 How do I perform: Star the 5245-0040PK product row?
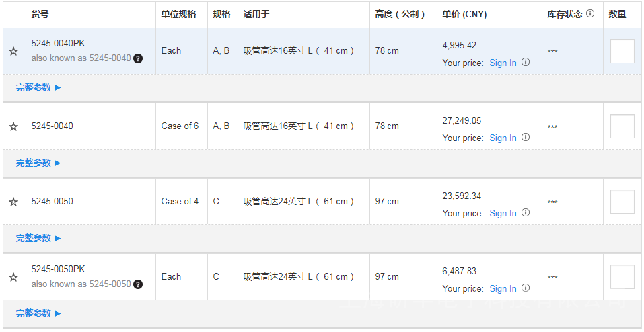pyautogui.click(x=13, y=51)
